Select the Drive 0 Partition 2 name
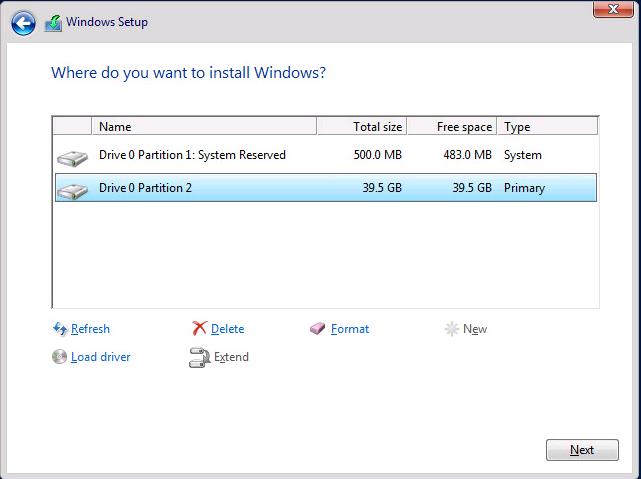Viewport: 641px width, 479px height. pyautogui.click(x=145, y=188)
